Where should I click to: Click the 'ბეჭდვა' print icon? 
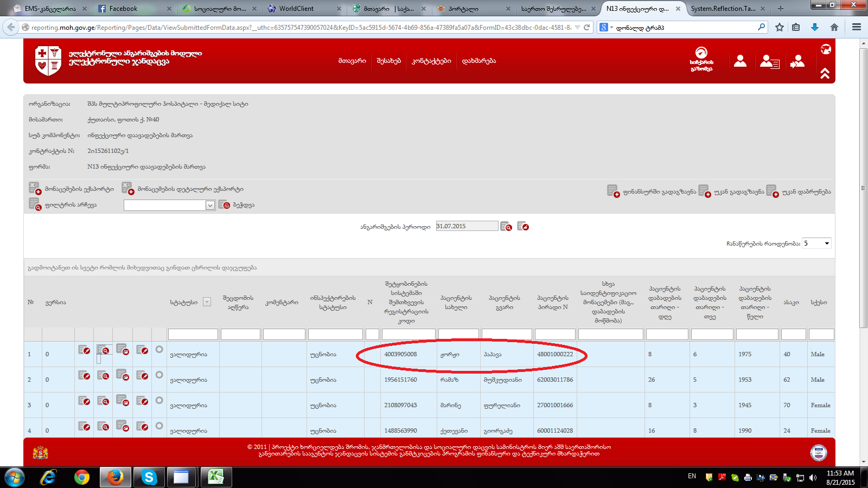(x=224, y=205)
